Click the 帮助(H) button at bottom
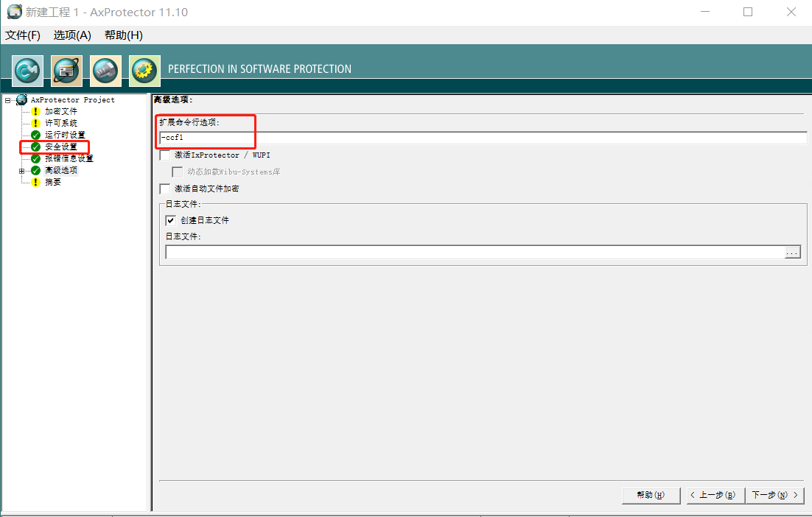 (x=651, y=495)
